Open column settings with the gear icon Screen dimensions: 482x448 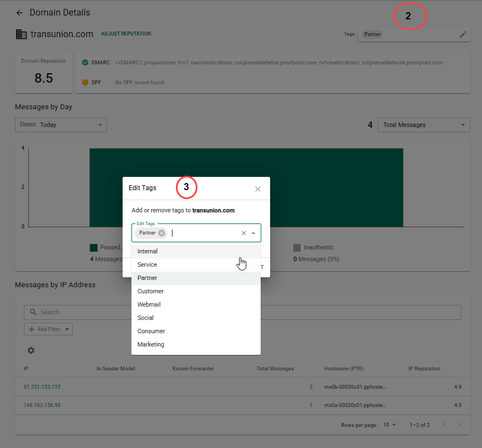31,350
